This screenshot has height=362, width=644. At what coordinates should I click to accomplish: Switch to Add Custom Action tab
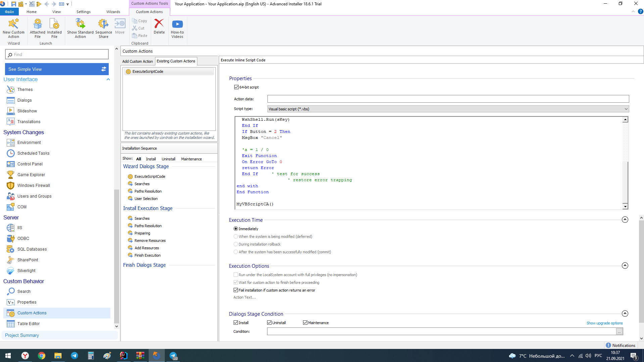pyautogui.click(x=137, y=61)
